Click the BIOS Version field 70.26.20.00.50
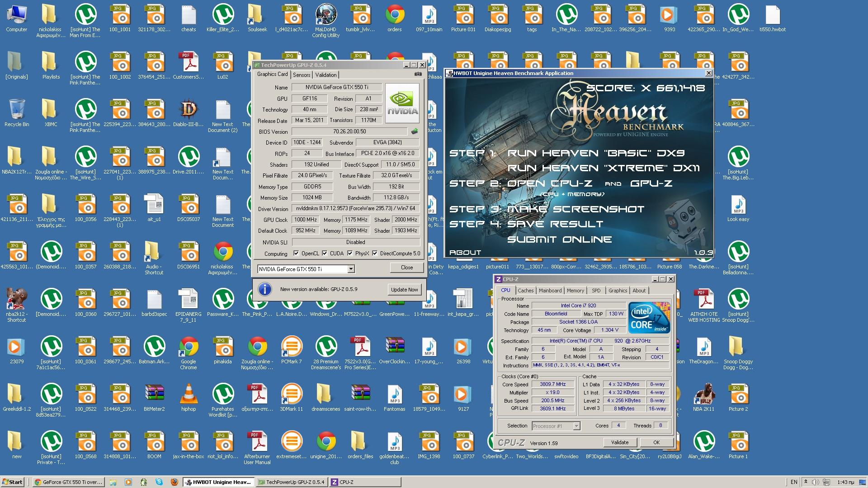 point(350,131)
